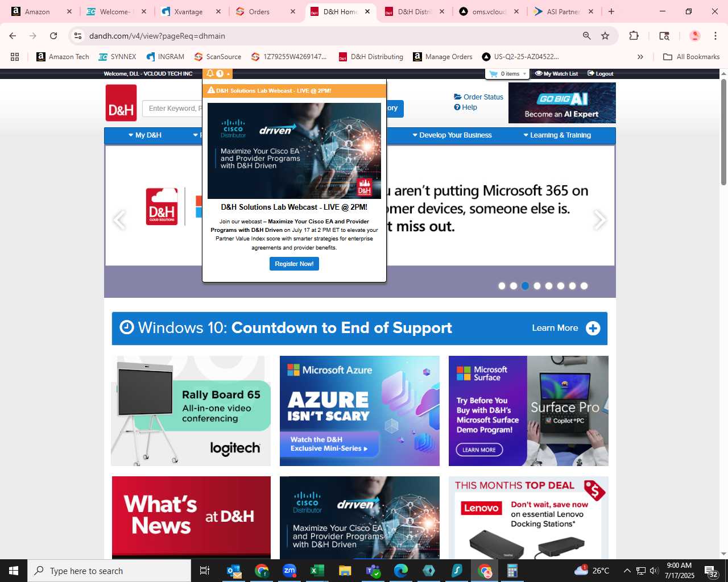This screenshot has height=582, width=728.
Task: Bookmark this page with star icon
Action: click(605, 36)
